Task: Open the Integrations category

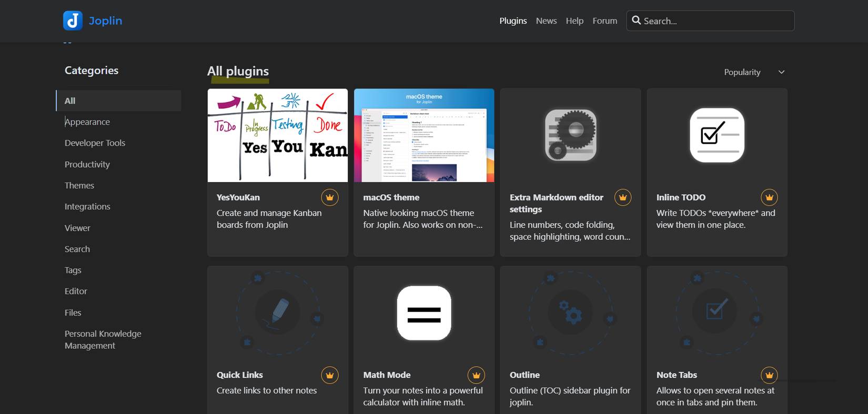Action: point(87,206)
